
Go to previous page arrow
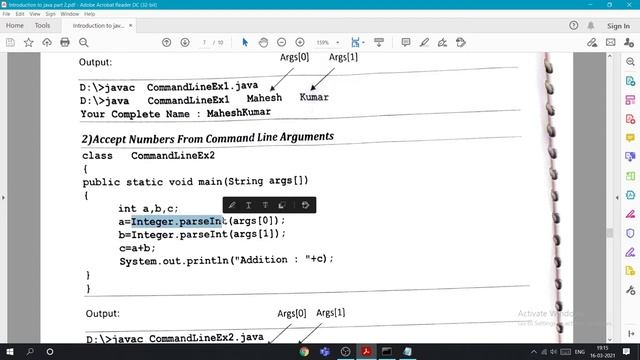(167, 42)
